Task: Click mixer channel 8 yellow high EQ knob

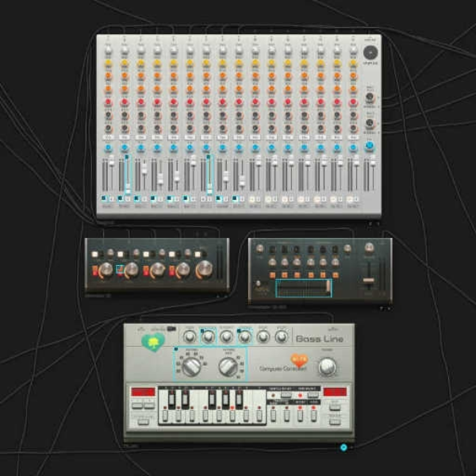Action: point(222,63)
